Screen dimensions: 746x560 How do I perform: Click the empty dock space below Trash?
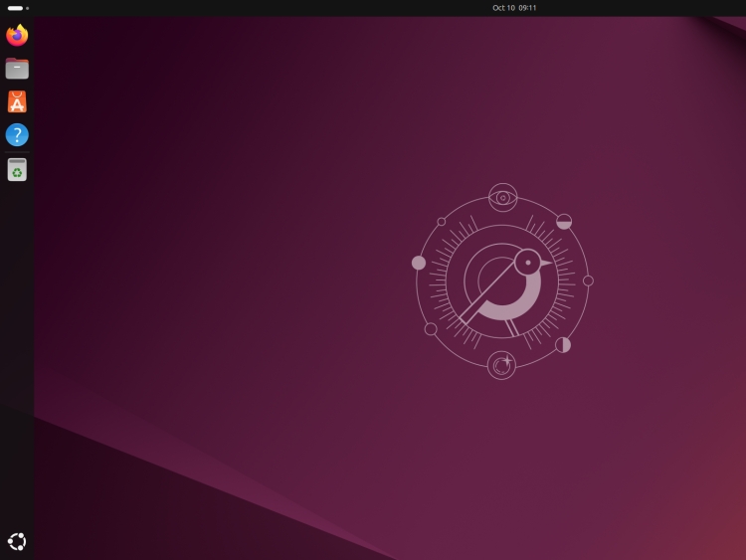coord(17,348)
